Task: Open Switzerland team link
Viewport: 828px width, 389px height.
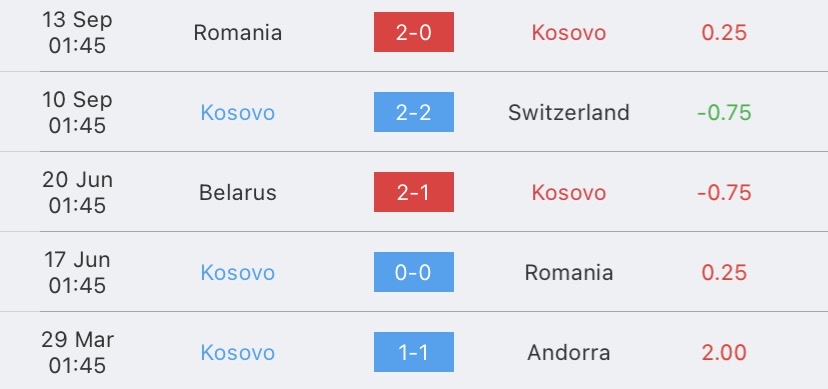Action: (x=569, y=112)
